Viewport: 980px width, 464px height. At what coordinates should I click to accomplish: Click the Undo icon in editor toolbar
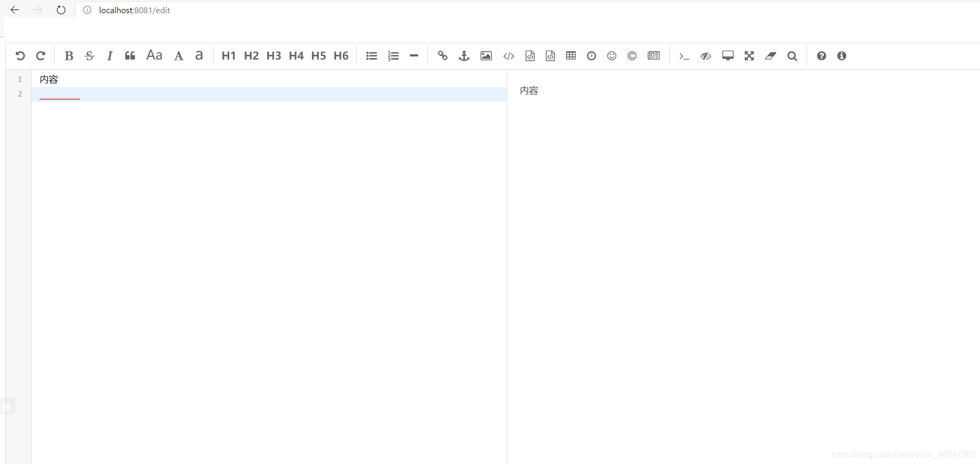click(x=20, y=56)
